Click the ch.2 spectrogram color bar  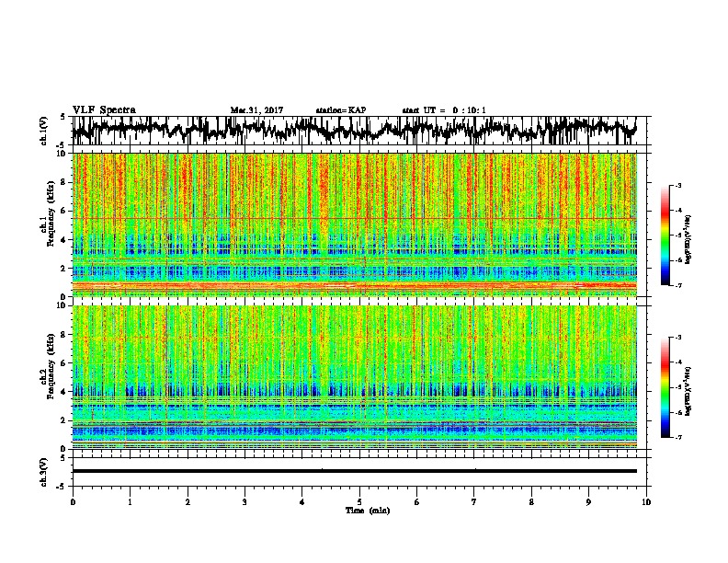(665, 387)
